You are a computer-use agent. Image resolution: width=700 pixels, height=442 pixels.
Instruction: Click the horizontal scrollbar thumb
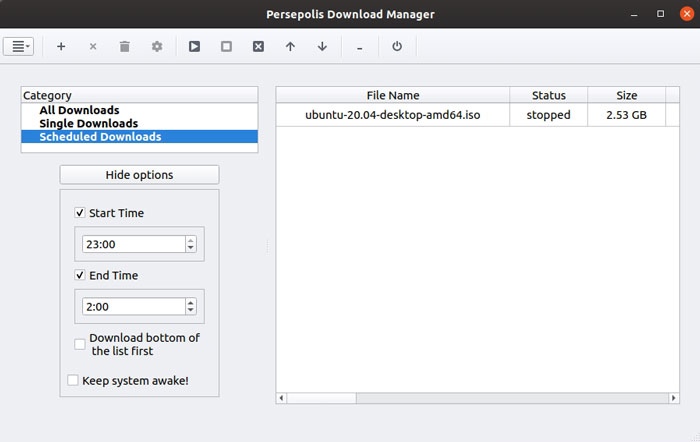[x=321, y=398]
